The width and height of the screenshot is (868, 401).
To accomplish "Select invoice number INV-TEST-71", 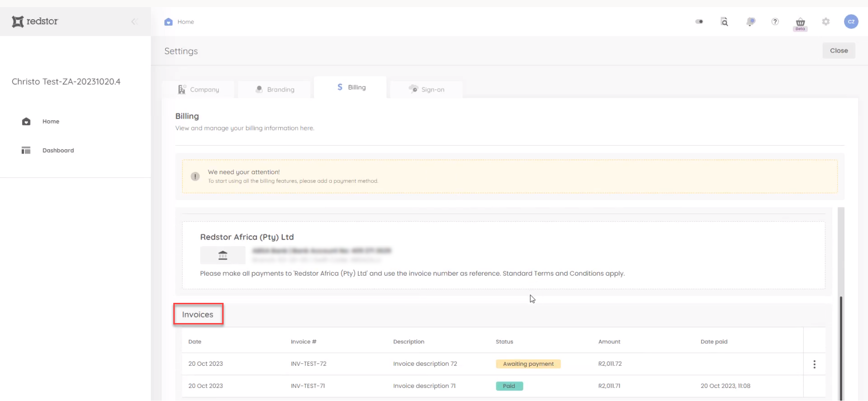I will tap(308, 386).
